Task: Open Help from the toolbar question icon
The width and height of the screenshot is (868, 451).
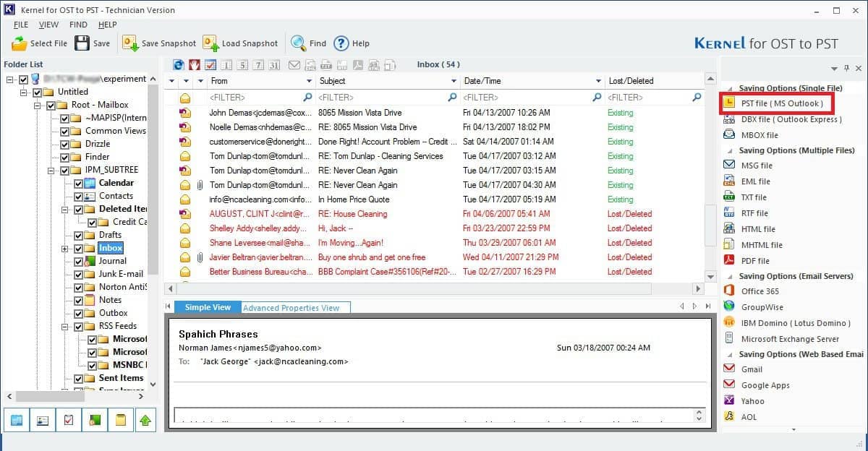Action: click(341, 43)
